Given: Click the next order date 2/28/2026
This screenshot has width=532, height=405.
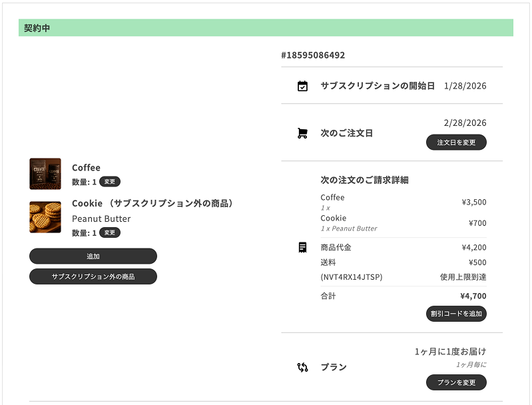Looking at the screenshot, I should point(465,123).
